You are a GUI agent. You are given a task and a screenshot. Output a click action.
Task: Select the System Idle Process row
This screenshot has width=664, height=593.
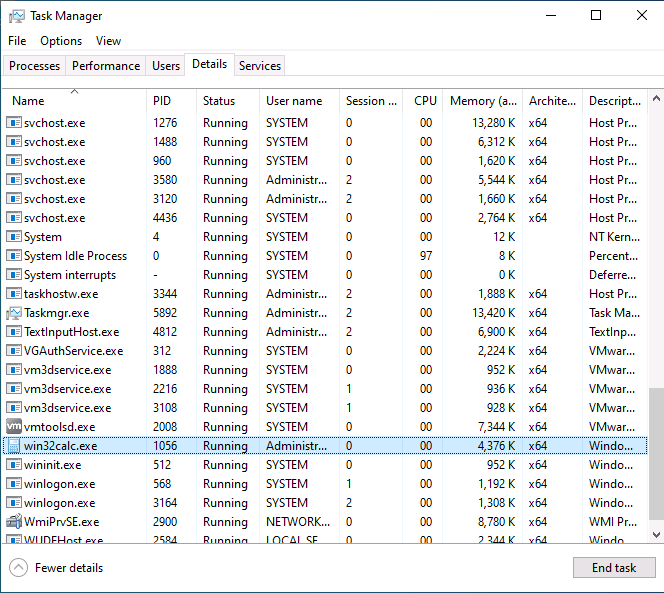(75, 256)
